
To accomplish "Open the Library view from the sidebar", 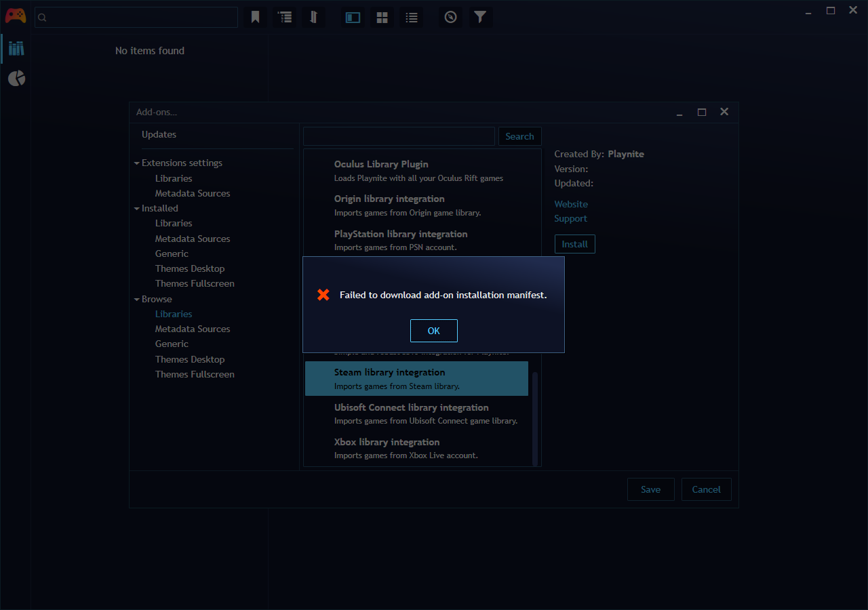I will (15, 48).
